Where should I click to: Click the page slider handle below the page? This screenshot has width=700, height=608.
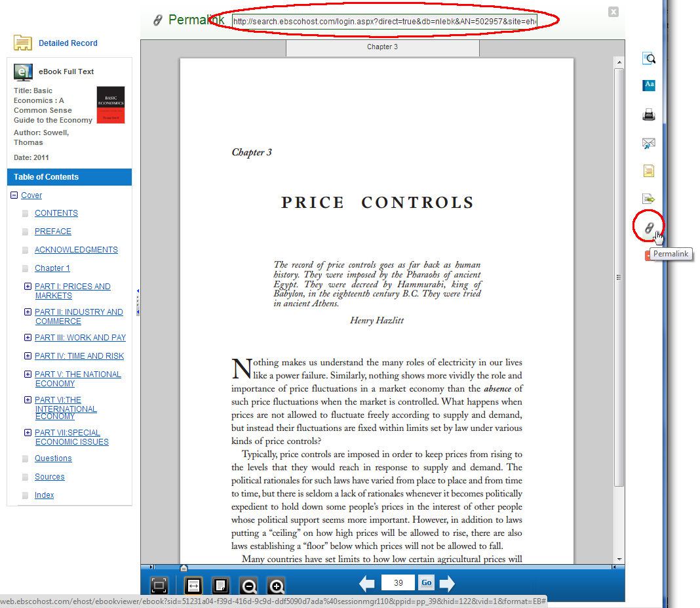click(184, 568)
